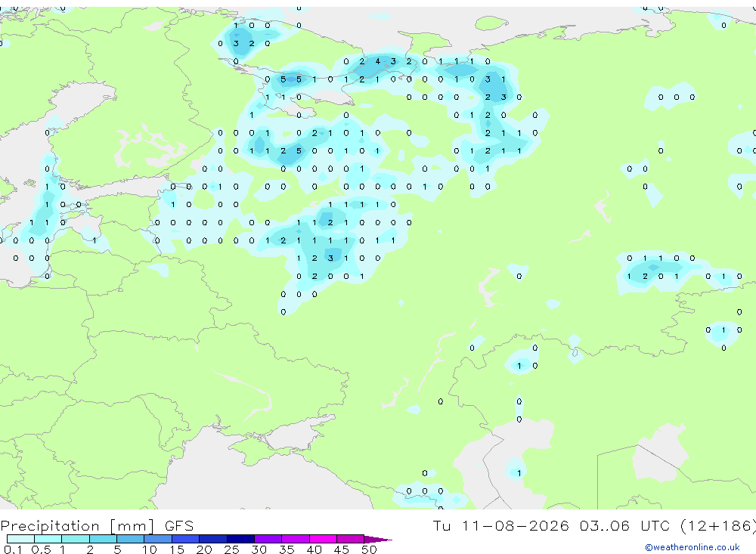Select the "(12+186)" forecast hour text
The image size is (756, 554).
718,525
